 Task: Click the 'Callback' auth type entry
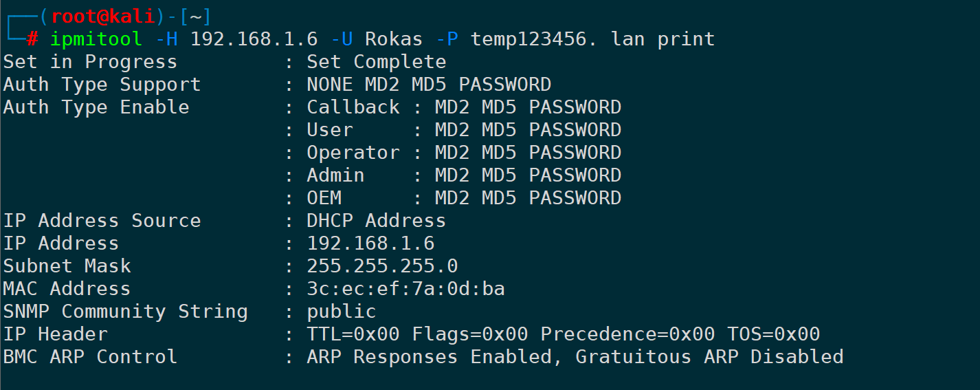(353, 107)
